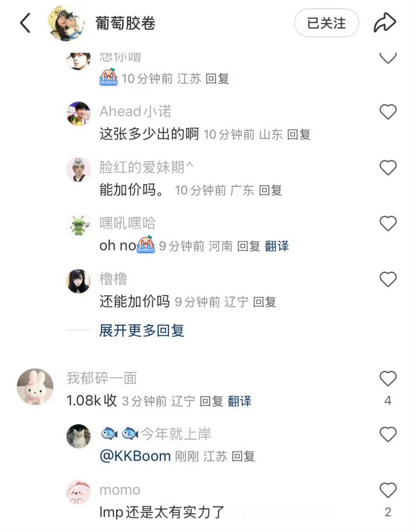Toggle the 已关注 follow button
This screenshot has height=532, width=415.
pos(326,23)
